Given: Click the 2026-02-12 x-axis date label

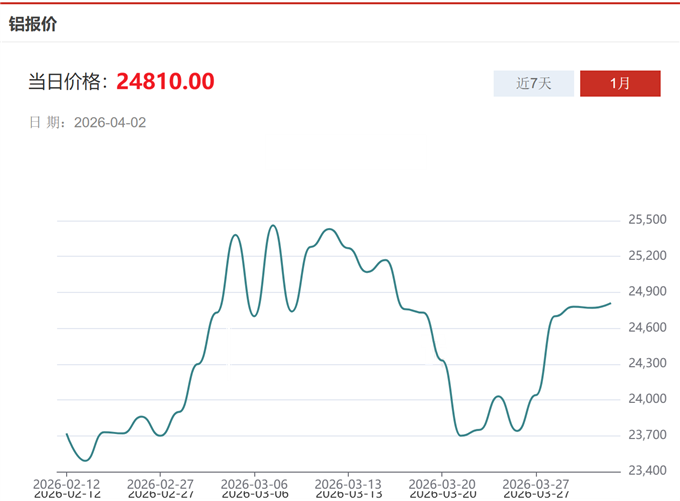Looking at the screenshot, I should 67,486.
